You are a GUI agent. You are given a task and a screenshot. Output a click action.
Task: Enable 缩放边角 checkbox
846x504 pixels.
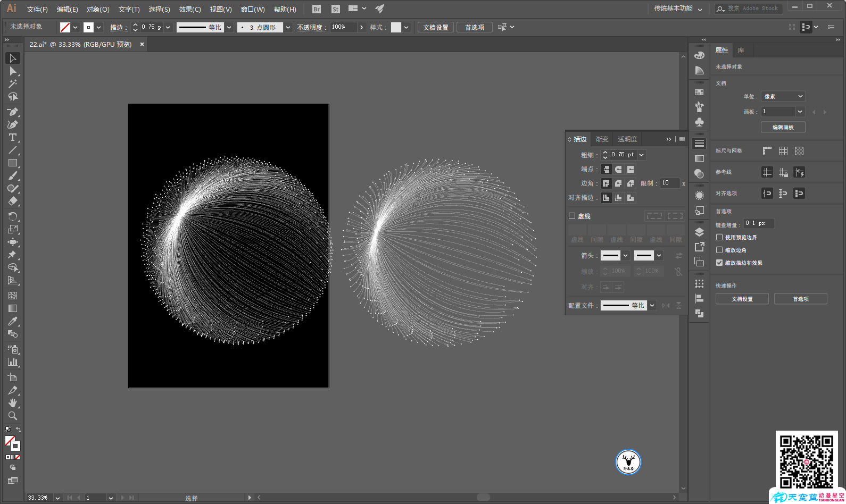tap(719, 250)
